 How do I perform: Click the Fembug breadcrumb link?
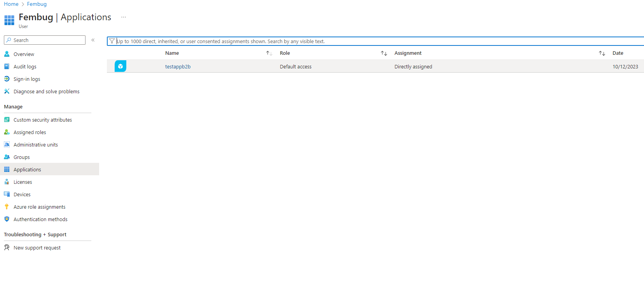(37, 4)
